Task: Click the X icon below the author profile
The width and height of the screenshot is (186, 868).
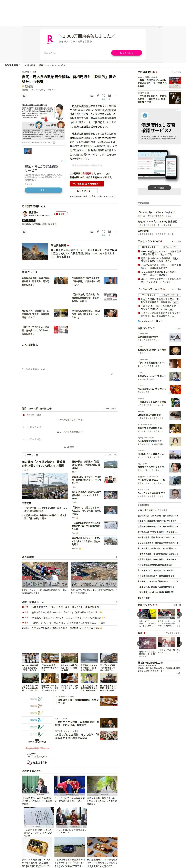Action: (x=104, y=232)
